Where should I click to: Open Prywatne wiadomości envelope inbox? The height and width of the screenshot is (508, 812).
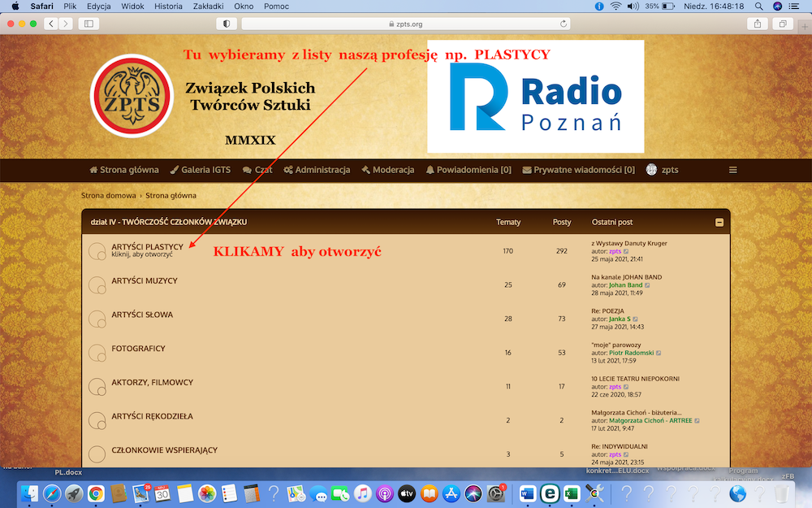point(578,170)
